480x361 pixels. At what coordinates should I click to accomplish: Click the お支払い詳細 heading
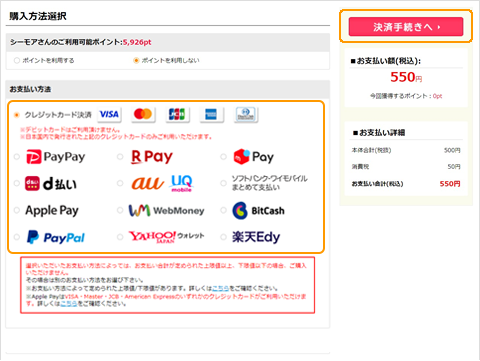(x=379, y=132)
